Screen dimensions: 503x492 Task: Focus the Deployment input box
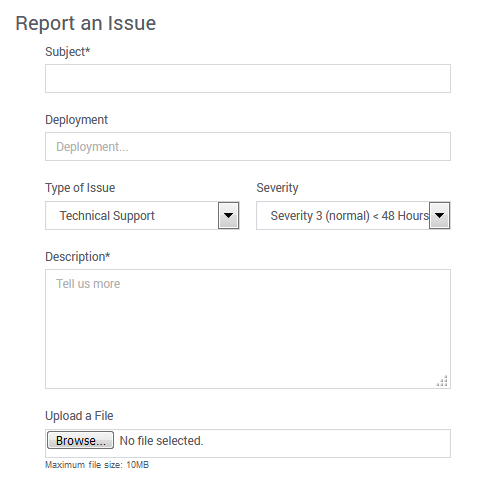(248, 146)
